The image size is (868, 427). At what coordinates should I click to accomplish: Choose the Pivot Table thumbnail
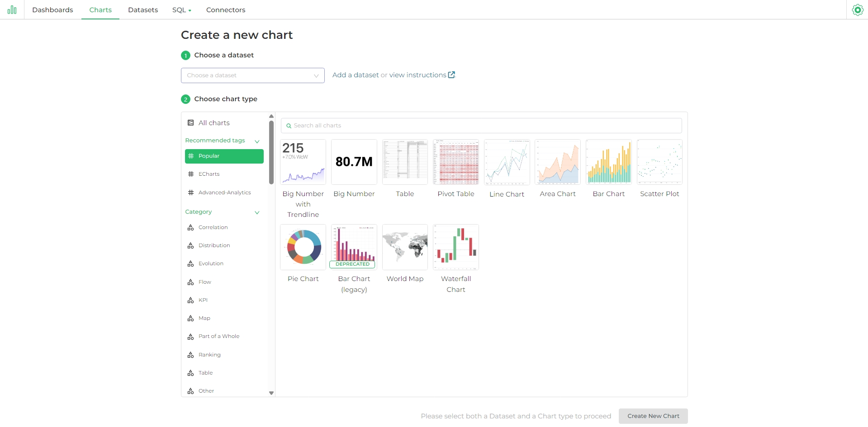[456, 162]
